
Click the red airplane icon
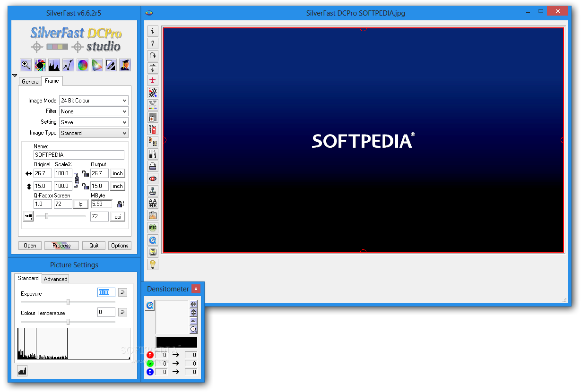[153, 80]
